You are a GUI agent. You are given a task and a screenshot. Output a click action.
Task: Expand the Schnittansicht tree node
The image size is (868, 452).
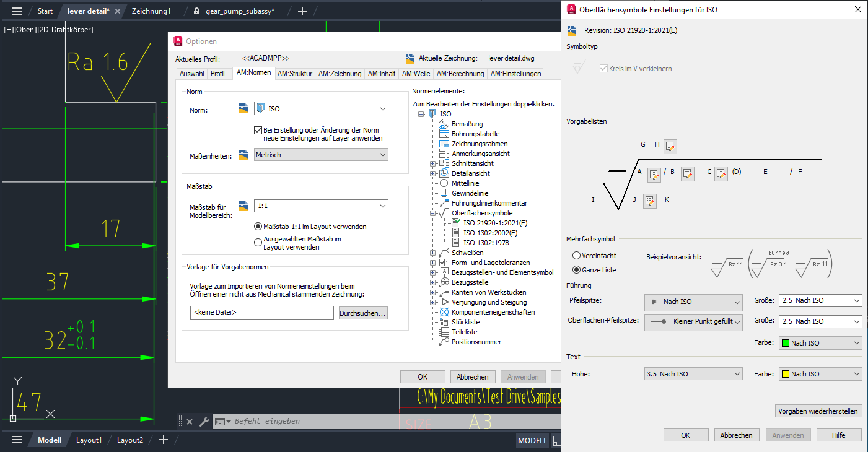[x=432, y=163]
